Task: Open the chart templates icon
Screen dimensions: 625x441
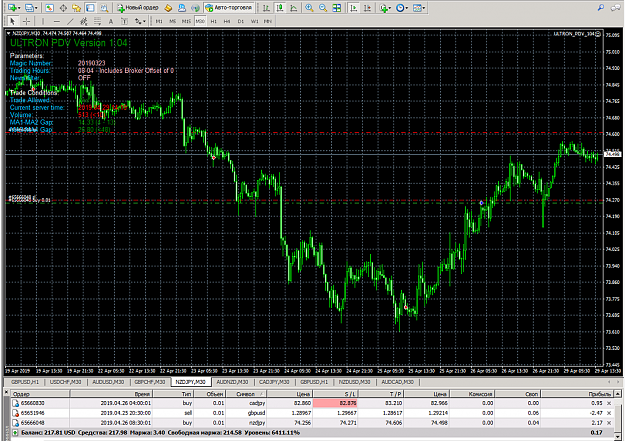Action: (417, 8)
